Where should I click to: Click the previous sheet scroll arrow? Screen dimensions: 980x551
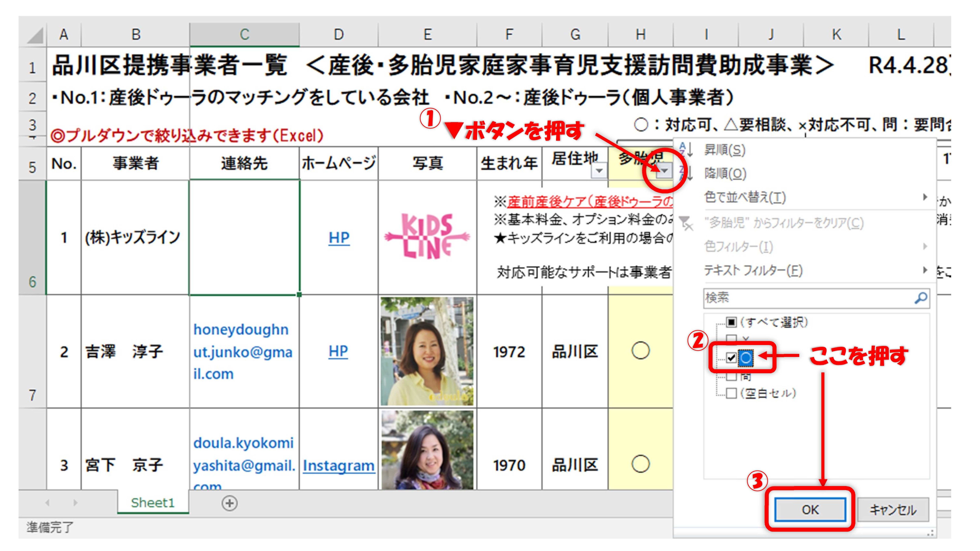[x=48, y=503]
